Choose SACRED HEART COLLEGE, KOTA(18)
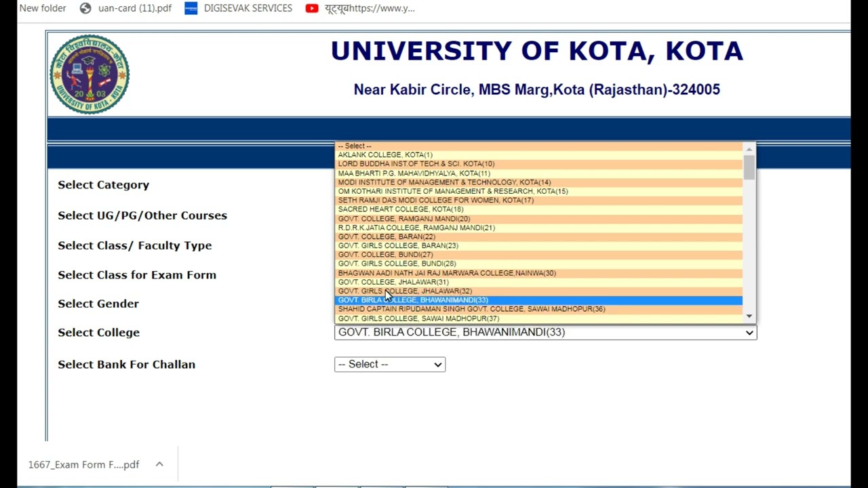Viewport: 868px width, 488px height. (539, 209)
